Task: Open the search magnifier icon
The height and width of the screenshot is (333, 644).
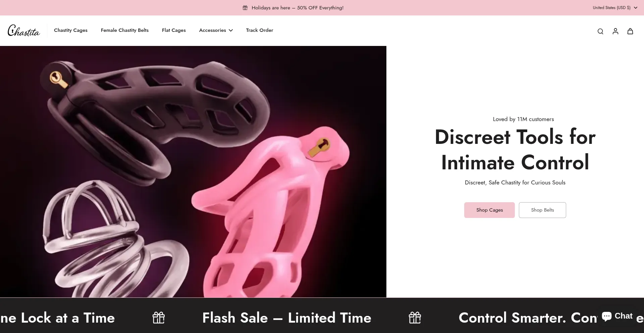Action: point(600,31)
